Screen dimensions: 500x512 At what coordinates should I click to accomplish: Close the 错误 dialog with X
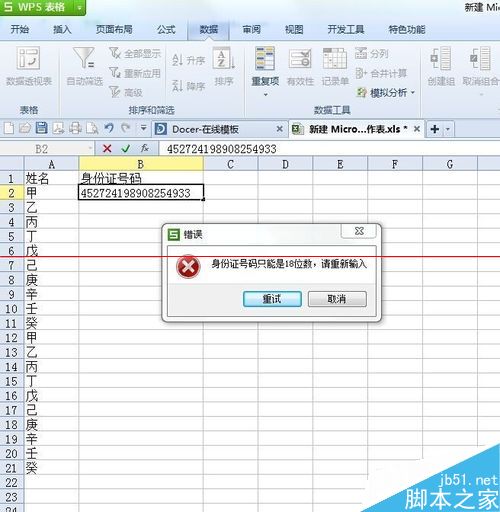point(359,231)
